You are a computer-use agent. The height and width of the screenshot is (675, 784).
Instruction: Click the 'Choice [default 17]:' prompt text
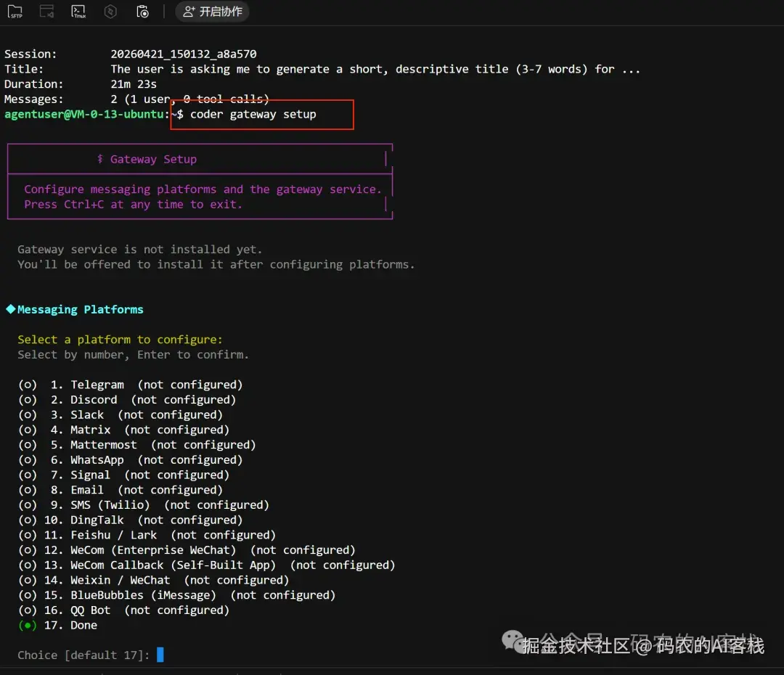(x=83, y=655)
